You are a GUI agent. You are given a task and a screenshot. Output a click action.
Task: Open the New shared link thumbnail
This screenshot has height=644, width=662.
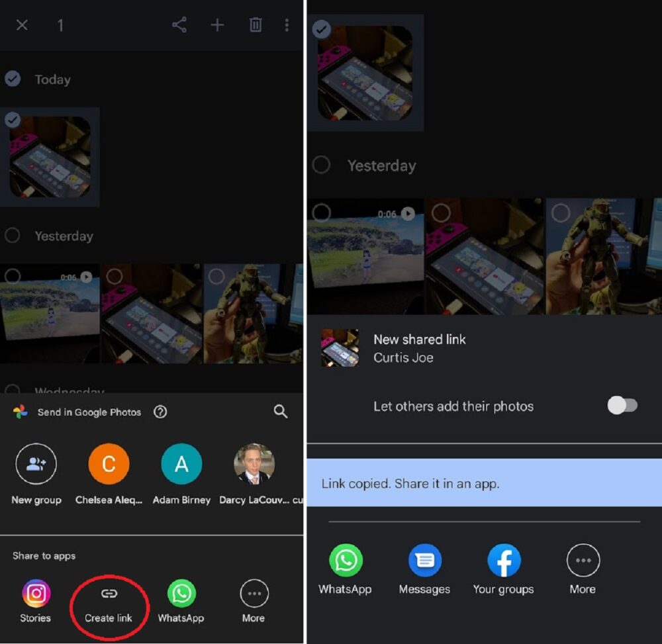pyautogui.click(x=340, y=347)
